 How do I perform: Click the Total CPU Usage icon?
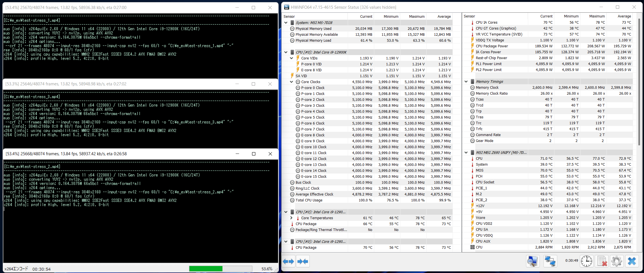click(292, 200)
